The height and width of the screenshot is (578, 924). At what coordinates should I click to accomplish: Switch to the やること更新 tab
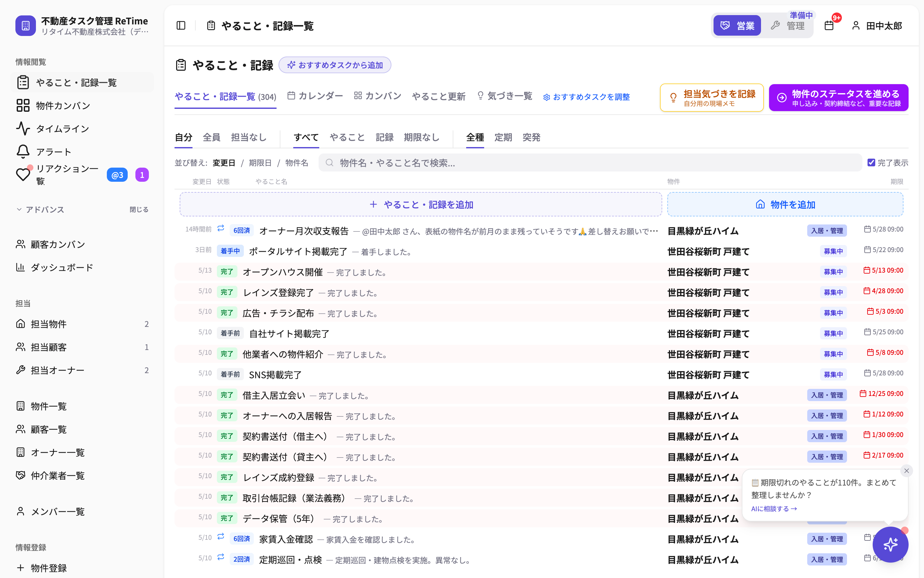[x=439, y=97]
